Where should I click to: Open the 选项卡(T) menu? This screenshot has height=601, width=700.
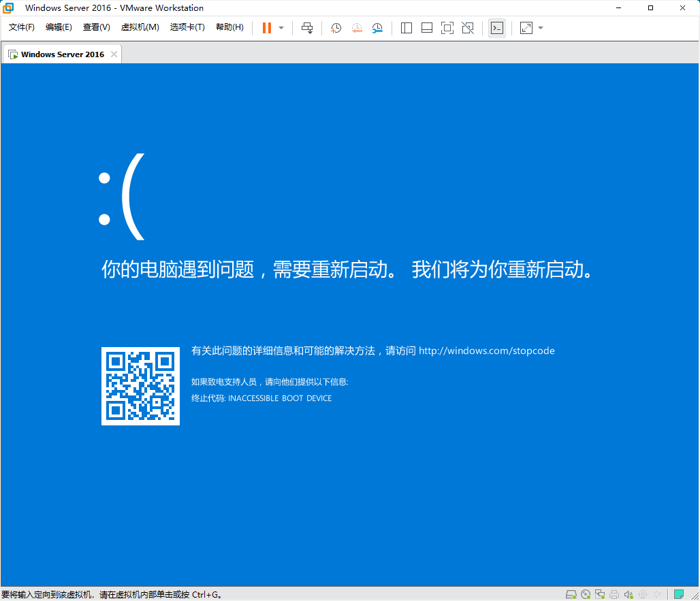coord(187,27)
